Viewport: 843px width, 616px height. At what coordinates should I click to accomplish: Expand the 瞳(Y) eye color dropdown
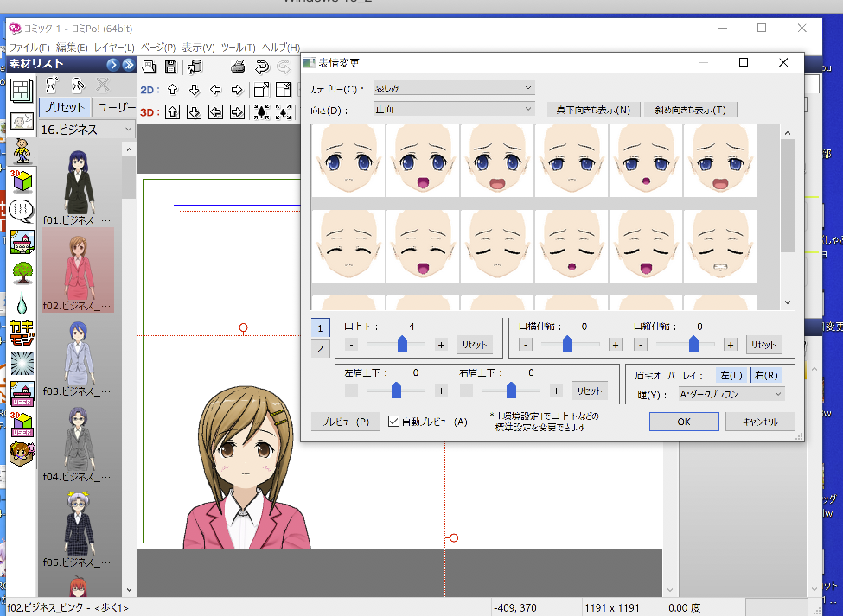[x=731, y=394]
